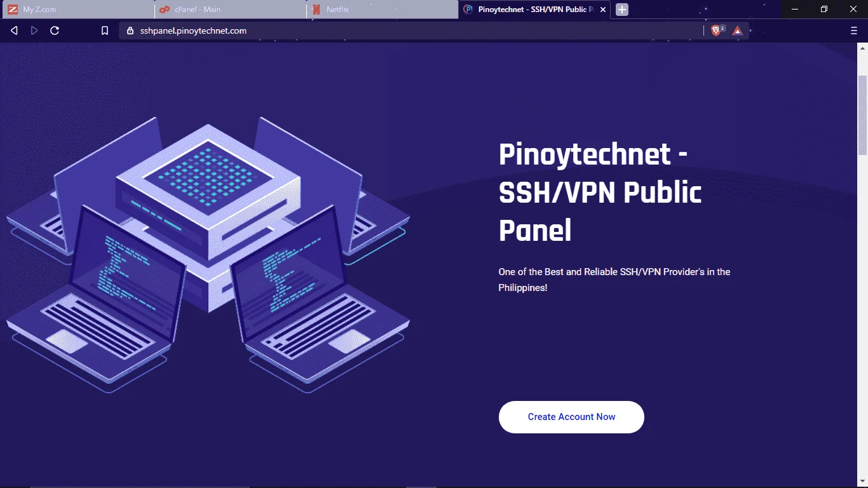Switch to the Netflix tab

coord(383,10)
